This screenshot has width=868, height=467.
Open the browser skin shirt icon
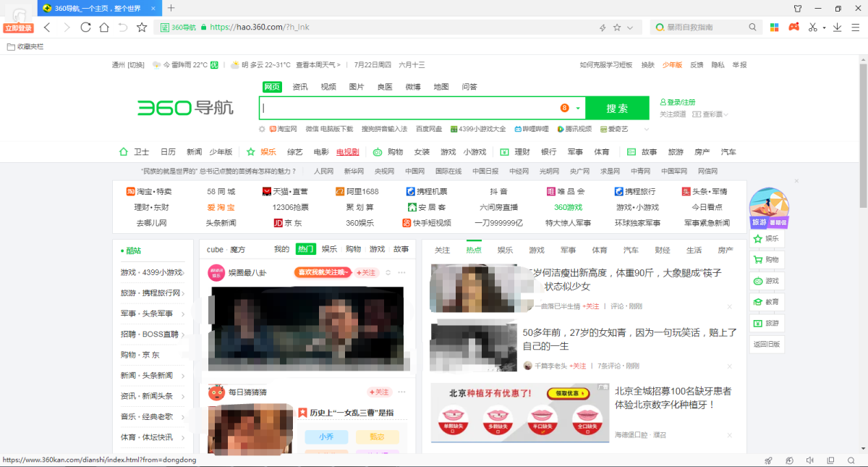[798, 9]
